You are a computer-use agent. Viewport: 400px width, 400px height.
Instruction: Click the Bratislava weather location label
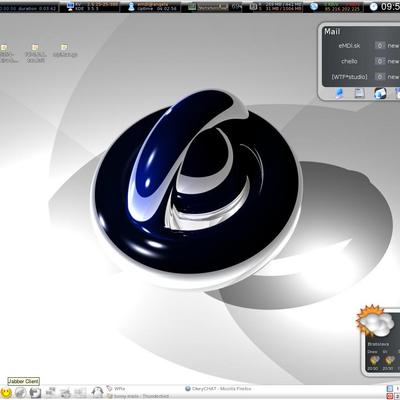point(378,344)
